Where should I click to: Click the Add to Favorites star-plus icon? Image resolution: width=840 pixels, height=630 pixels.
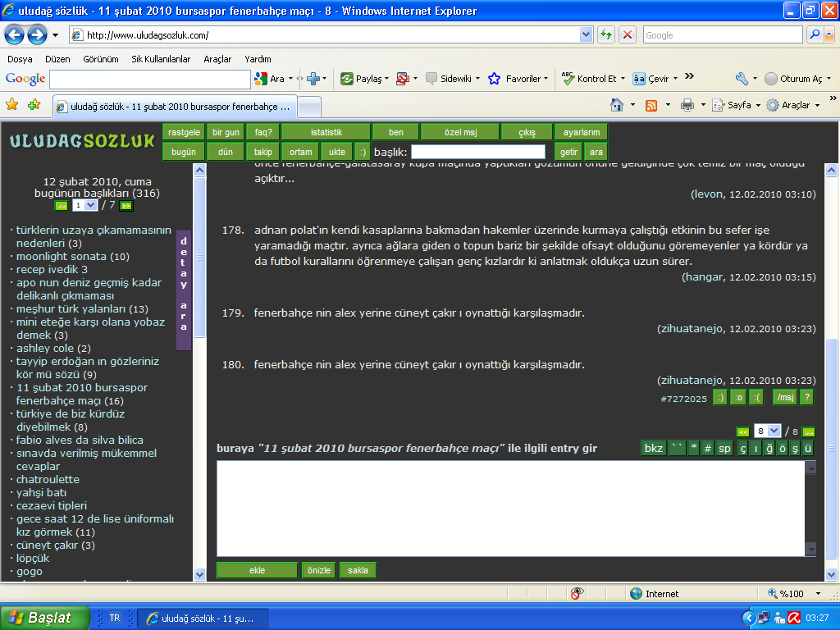tap(34, 104)
